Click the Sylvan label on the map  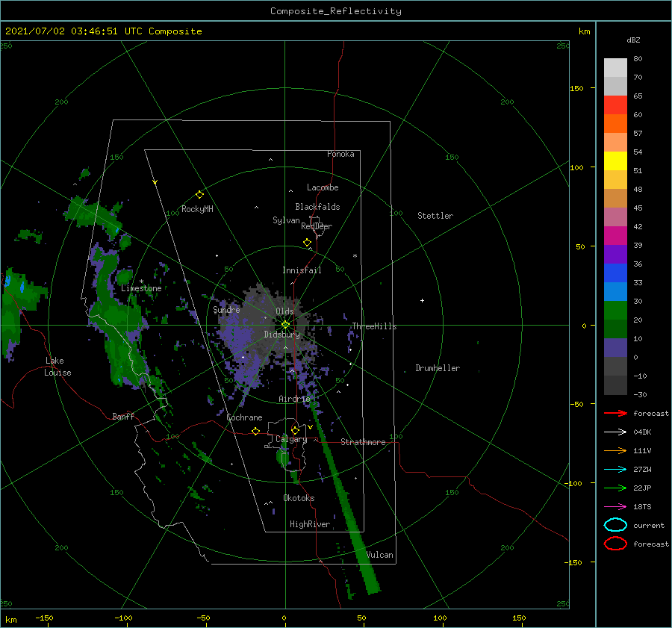tap(286, 220)
